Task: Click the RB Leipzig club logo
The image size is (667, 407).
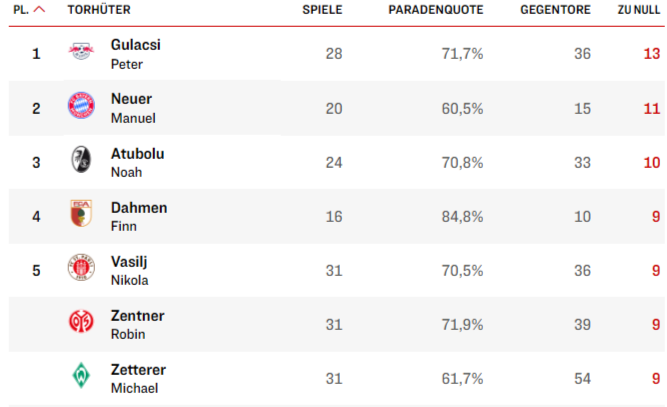Action: 81,51
